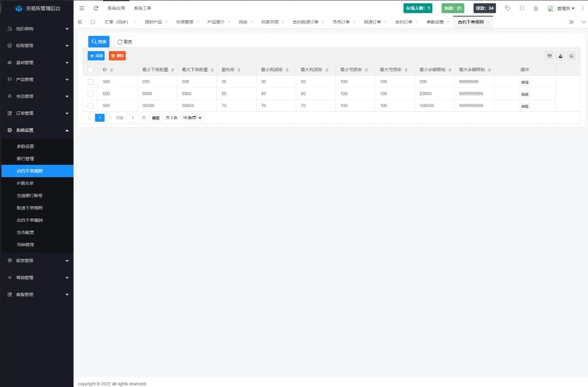
Task: Click the table print icon
Action: click(x=571, y=56)
